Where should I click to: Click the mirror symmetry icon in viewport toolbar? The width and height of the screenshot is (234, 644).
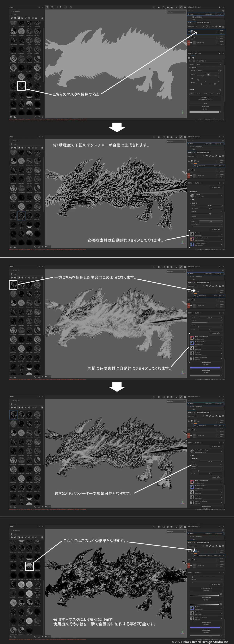tap(57, 7)
